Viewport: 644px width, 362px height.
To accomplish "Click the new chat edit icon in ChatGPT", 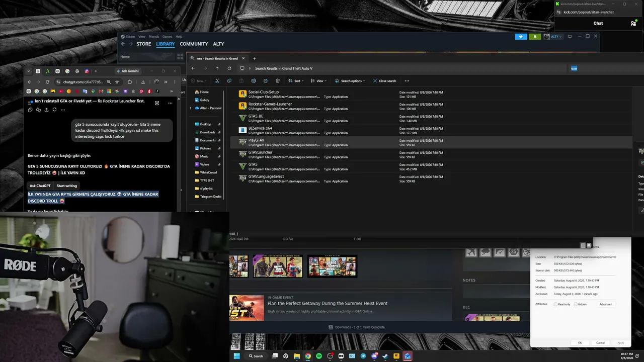I will point(157,103).
